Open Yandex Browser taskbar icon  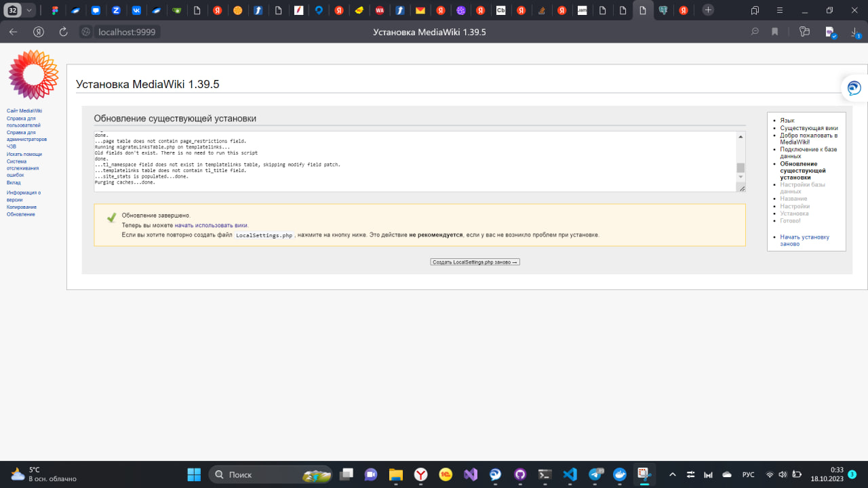tap(421, 474)
